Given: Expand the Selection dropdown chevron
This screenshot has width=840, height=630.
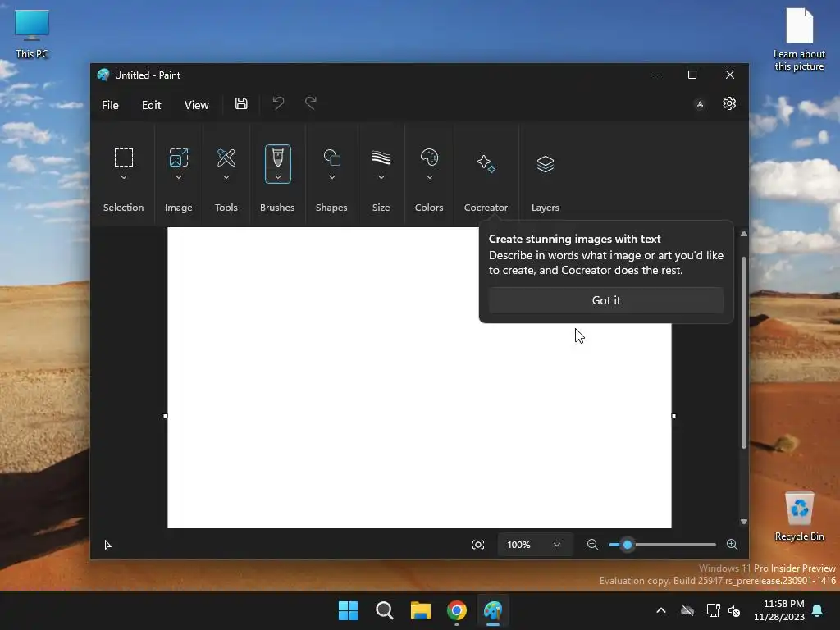Looking at the screenshot, I should tap(124, 177).
